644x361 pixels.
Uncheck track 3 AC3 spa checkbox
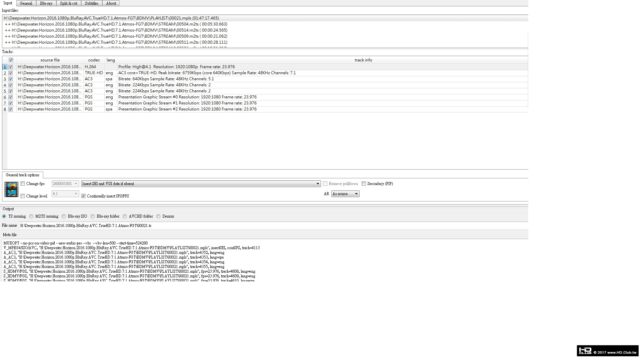pyautogui.click(x=11, y=79)
